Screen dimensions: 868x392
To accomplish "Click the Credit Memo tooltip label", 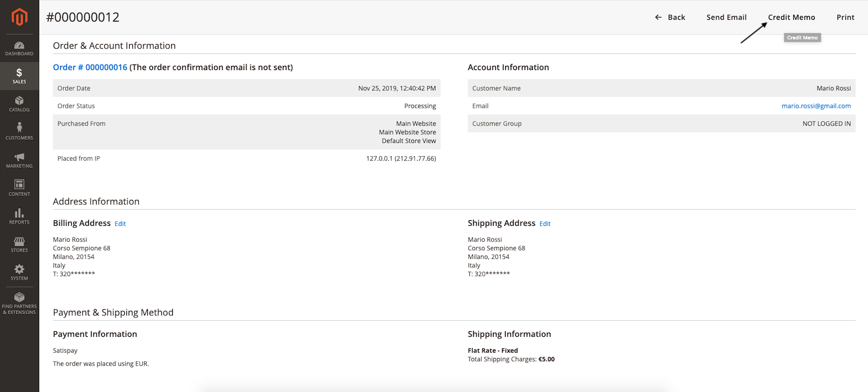I will [x=802, y=38].
